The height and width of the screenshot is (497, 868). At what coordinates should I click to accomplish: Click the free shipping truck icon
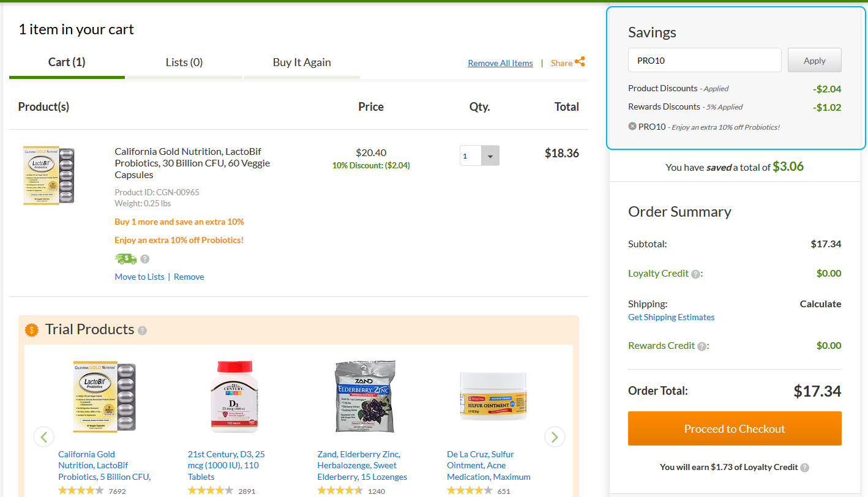coord(125,259)
